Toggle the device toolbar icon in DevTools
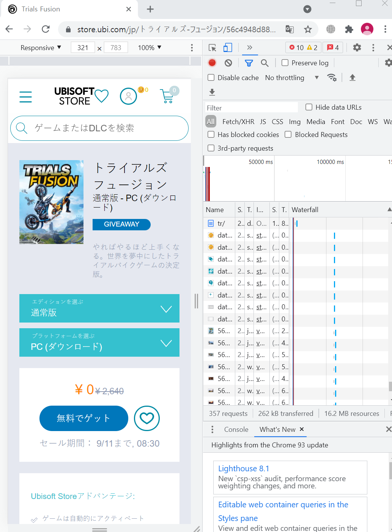 [x=228, y=47]
